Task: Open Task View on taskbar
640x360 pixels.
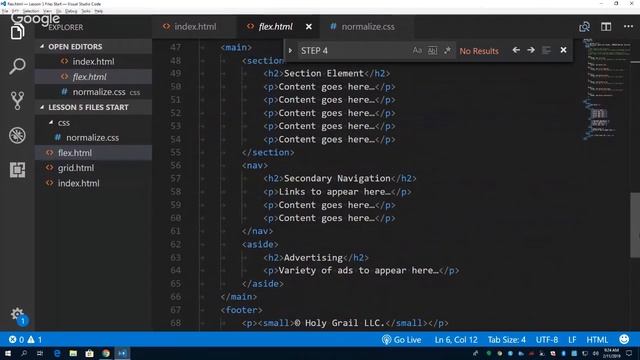Action: pyautogui.click(x=40, y=353)
